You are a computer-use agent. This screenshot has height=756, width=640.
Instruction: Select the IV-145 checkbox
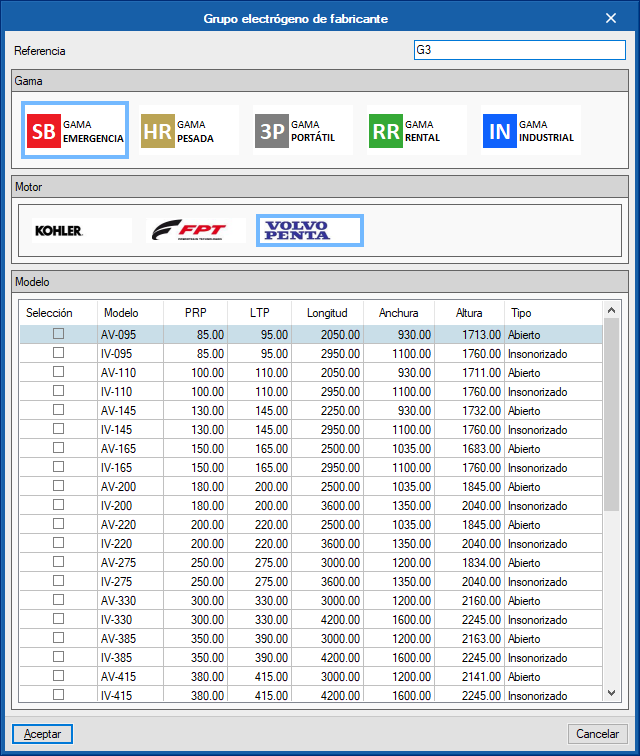click(x=58, y=429)
